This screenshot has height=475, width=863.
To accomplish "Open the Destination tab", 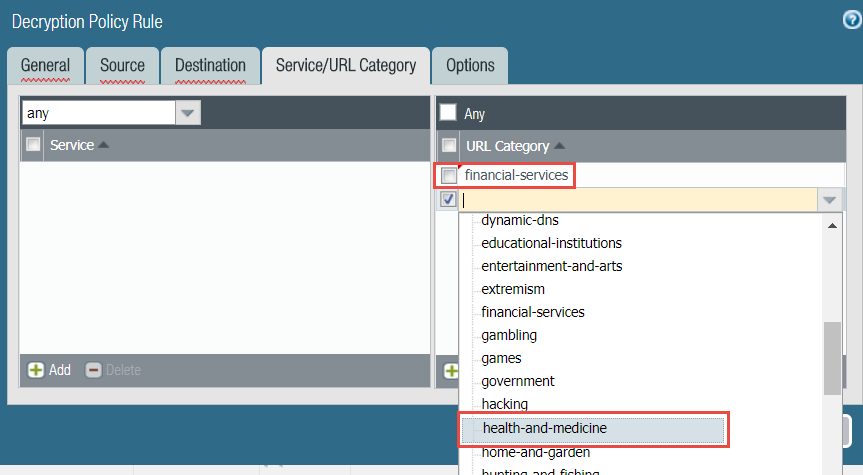I will point(210,66).
